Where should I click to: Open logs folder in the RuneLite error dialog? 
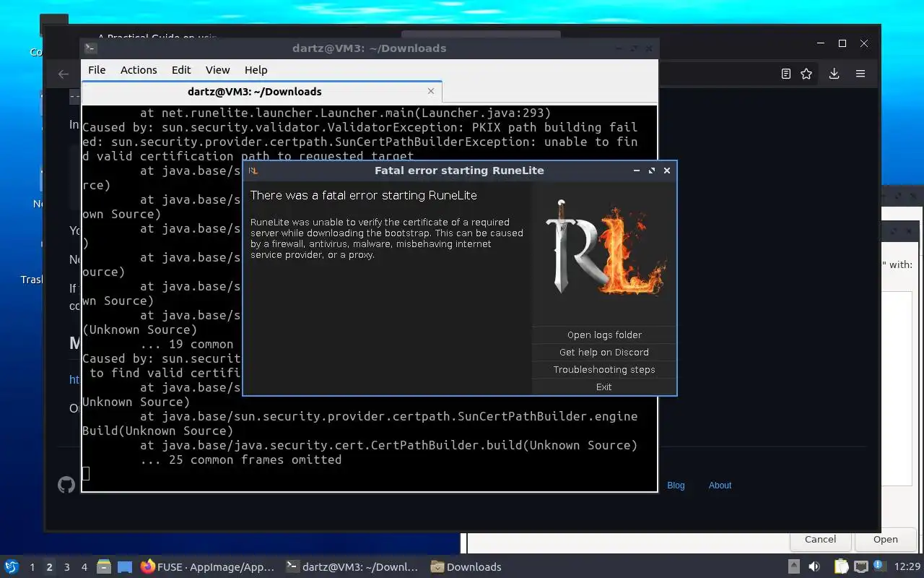(x=604, y=335)
